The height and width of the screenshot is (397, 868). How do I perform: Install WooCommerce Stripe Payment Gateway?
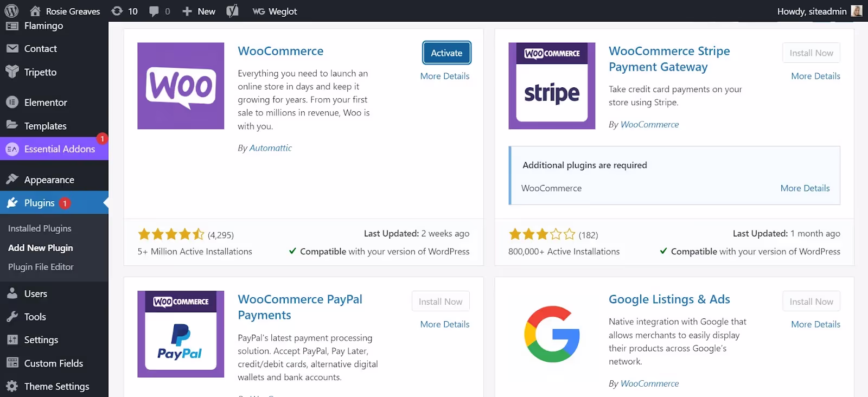tap(811, 53)
